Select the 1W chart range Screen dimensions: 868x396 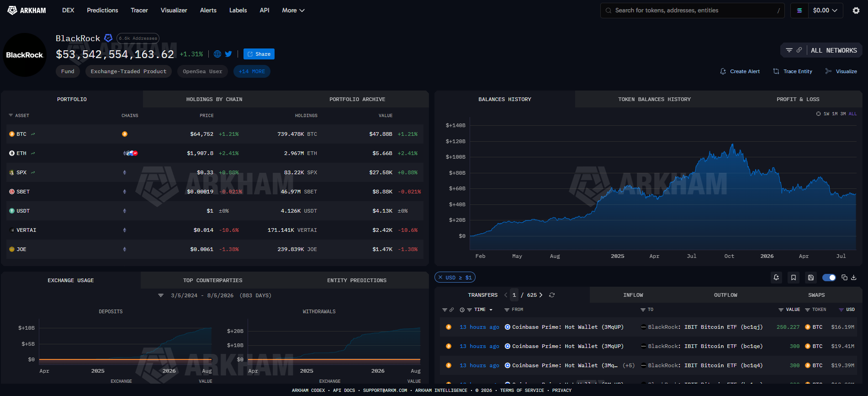tap(826, 114)
